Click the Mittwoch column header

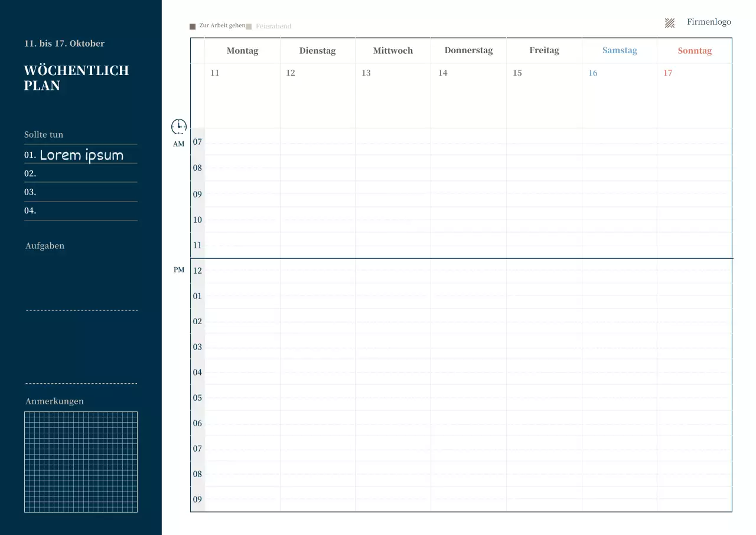pos(393,51)
